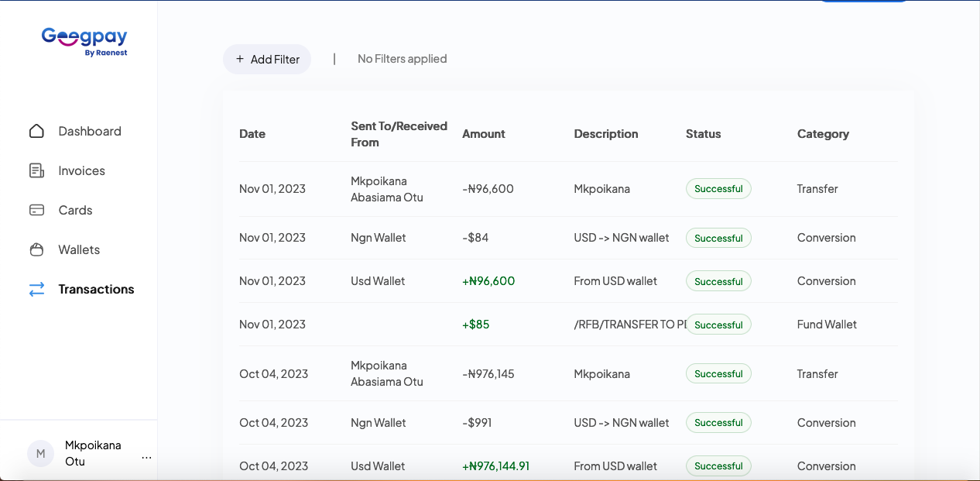The width and height of the screenshot is (980, 481).
Task: Click the Category column header
Action: click(x=823, y=134)
